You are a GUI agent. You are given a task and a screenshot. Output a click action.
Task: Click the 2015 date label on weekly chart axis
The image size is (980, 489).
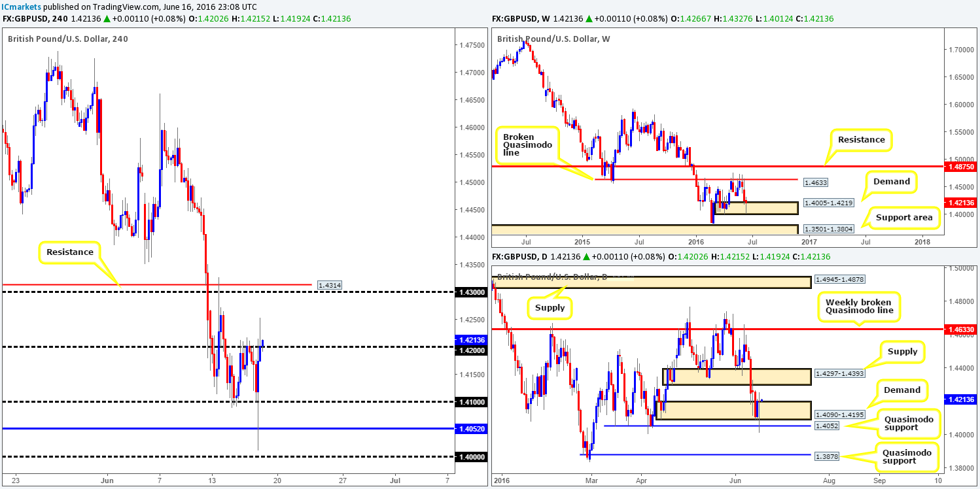pyautogui.click(x=581, y=242)
